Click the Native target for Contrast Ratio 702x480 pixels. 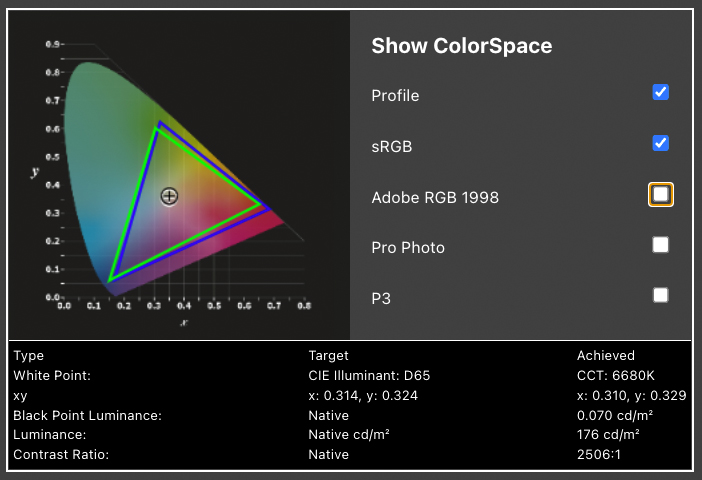point(329,454)
